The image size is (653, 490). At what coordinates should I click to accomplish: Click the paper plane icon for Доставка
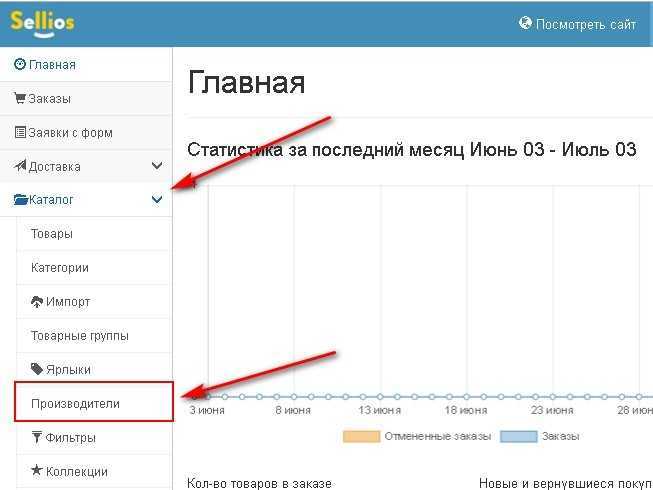[x=20, y=166]
